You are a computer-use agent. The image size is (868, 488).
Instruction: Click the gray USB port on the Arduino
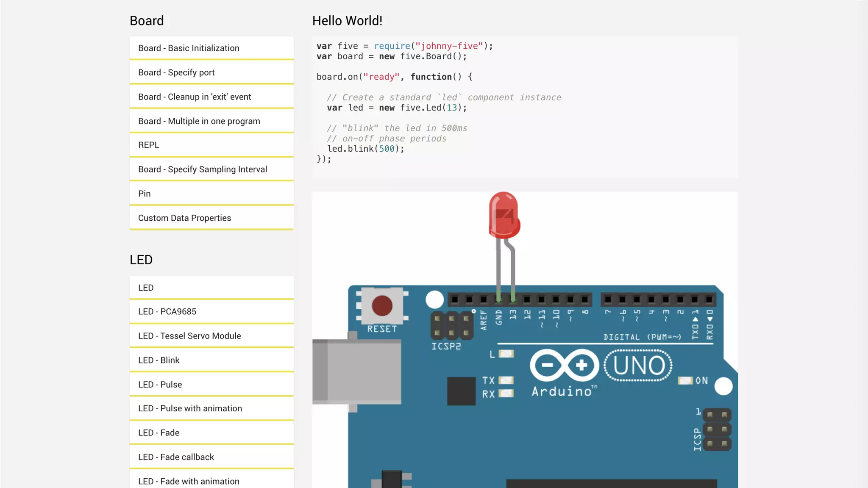click(x=357, y=372)
